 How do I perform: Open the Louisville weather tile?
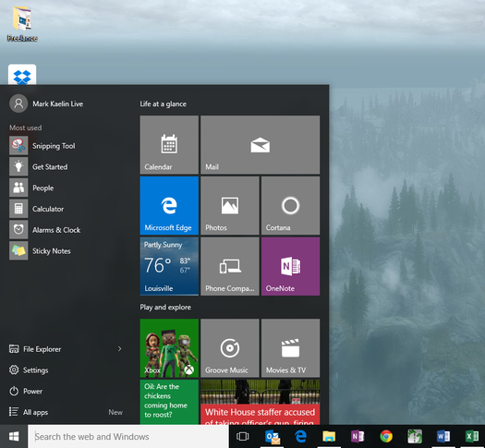(x=169, y=266)
